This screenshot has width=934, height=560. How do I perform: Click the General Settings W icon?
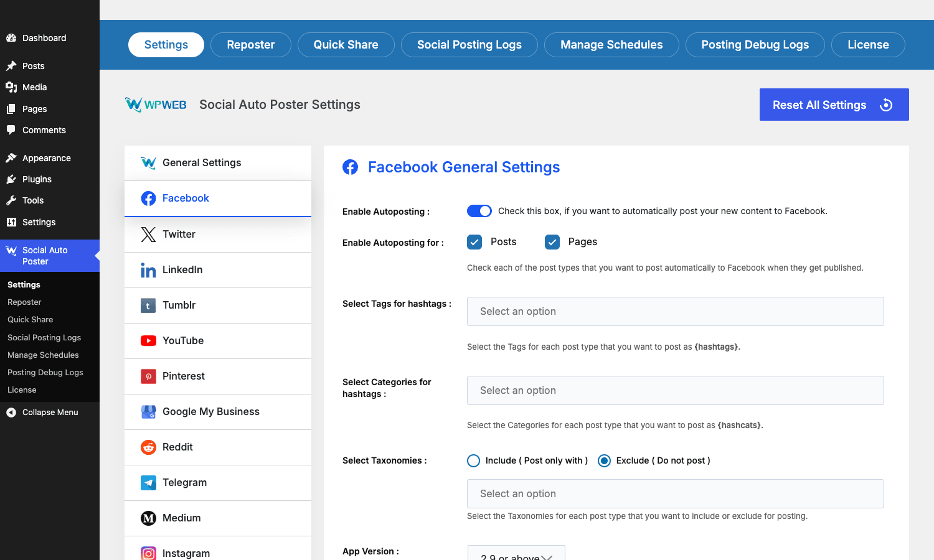[148, 163]
